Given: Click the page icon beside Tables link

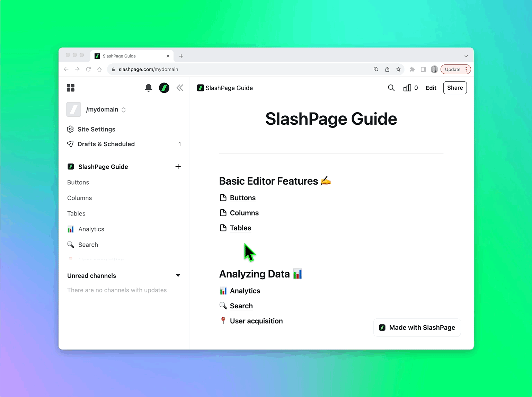Looking at the screenshot, I should pyautogui.click(x=223, y=228).
